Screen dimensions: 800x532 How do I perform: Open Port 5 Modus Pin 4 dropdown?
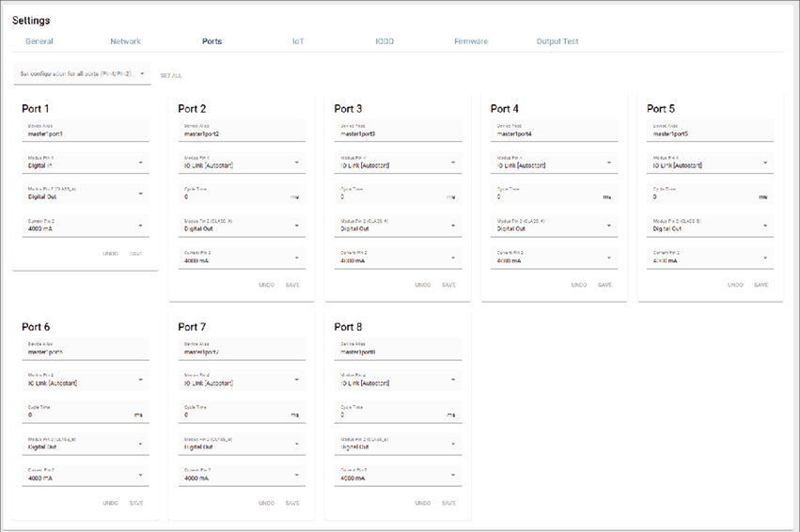coord(710,163)
